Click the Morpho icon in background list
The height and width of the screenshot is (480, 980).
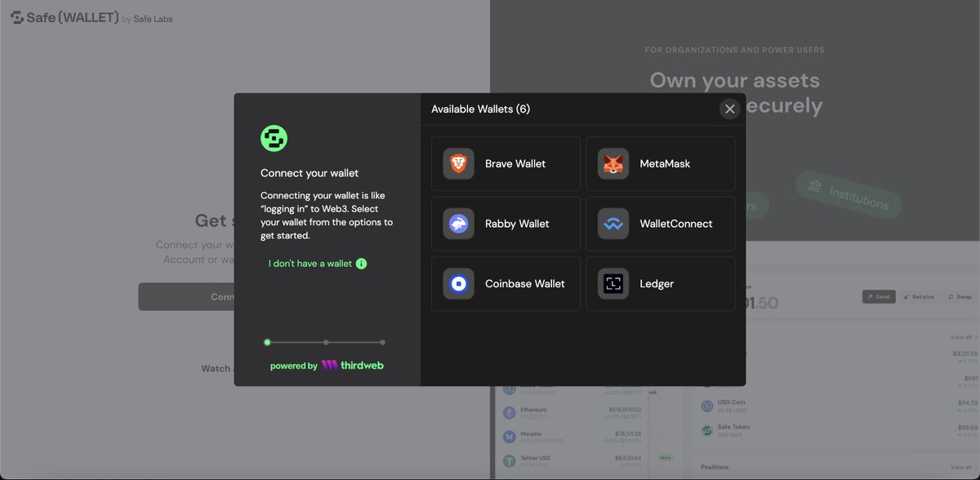tap(509, 437)
